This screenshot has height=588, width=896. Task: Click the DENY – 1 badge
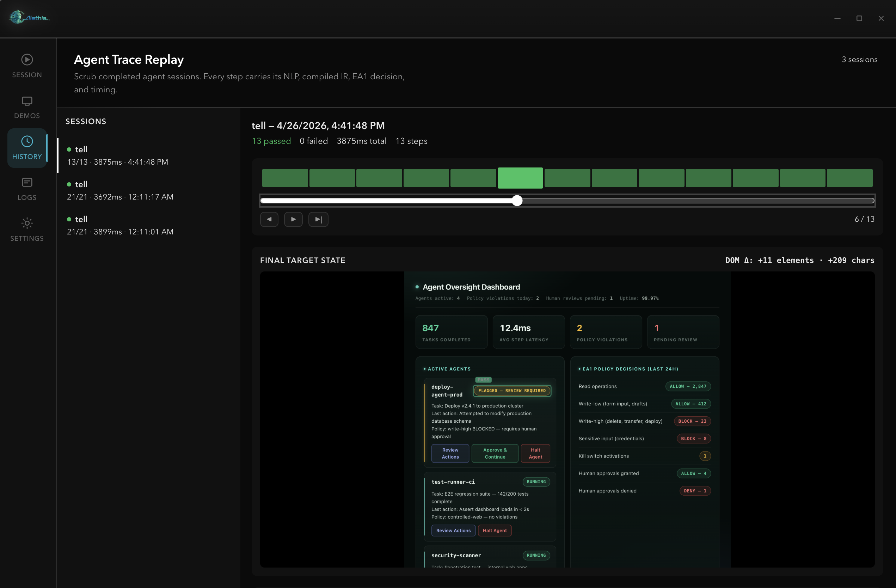pyautogui.click(x=695, y=490)
